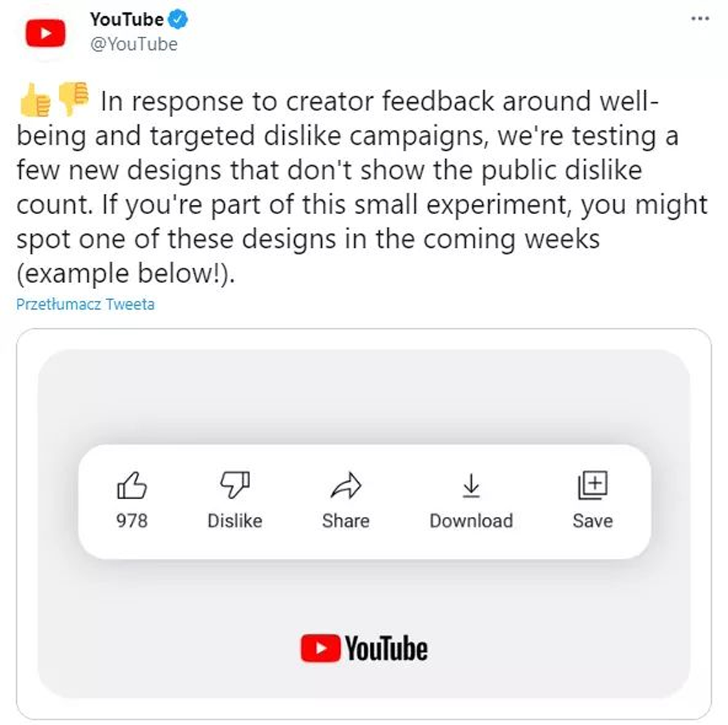Click the Przetłumacz Tweeta link

tap(85, 304)
